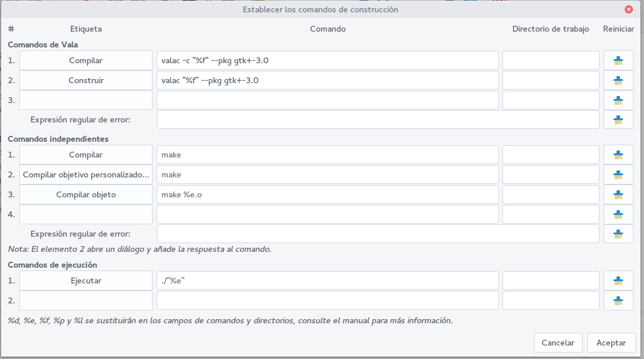The image size is (644, 359).
Task: Reset the 'Compilar objetivo personalizado' row
Action: tap(618, 175)
